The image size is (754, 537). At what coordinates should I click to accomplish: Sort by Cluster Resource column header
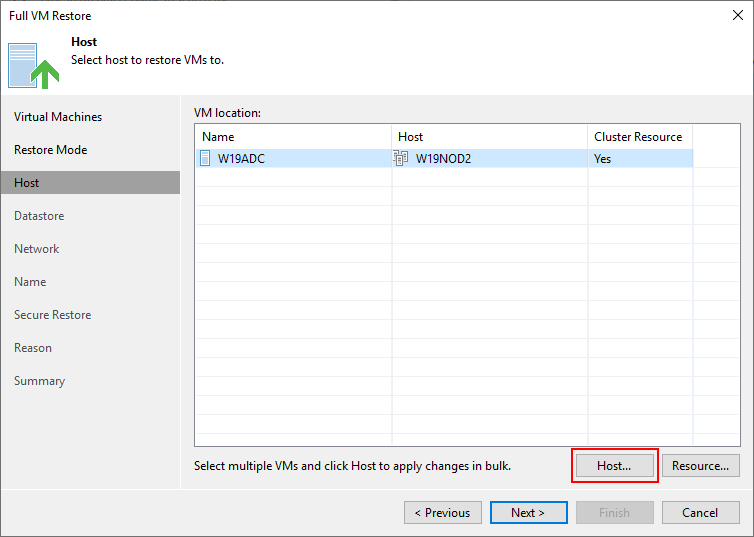pos(640,137)
